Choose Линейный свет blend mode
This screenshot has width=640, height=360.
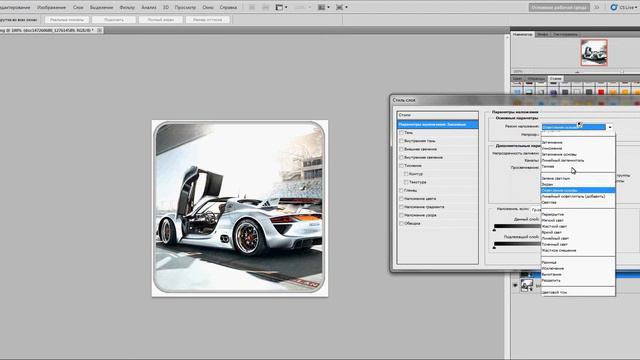click(578, 238)
